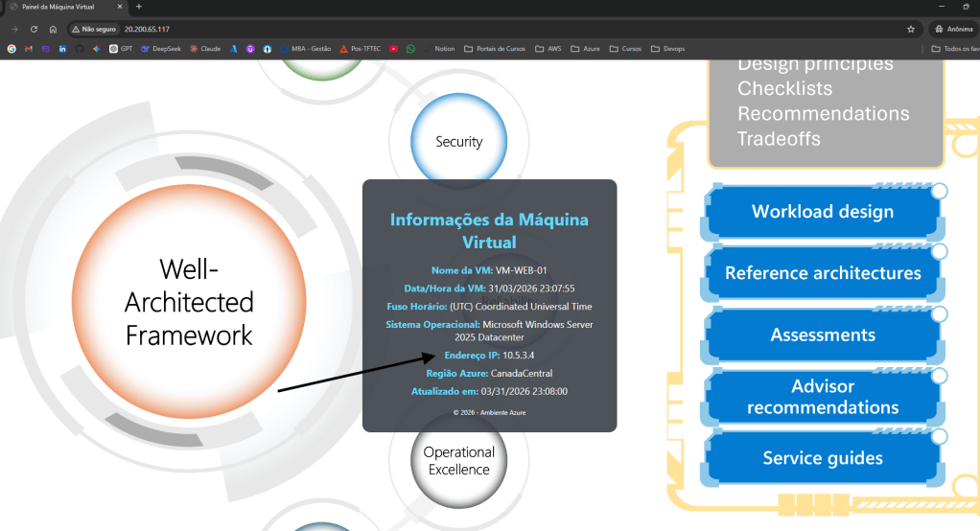This screenshot has width=980, height=531.
Task: Expand the Devops bookmarks folder
Action: 667,49
